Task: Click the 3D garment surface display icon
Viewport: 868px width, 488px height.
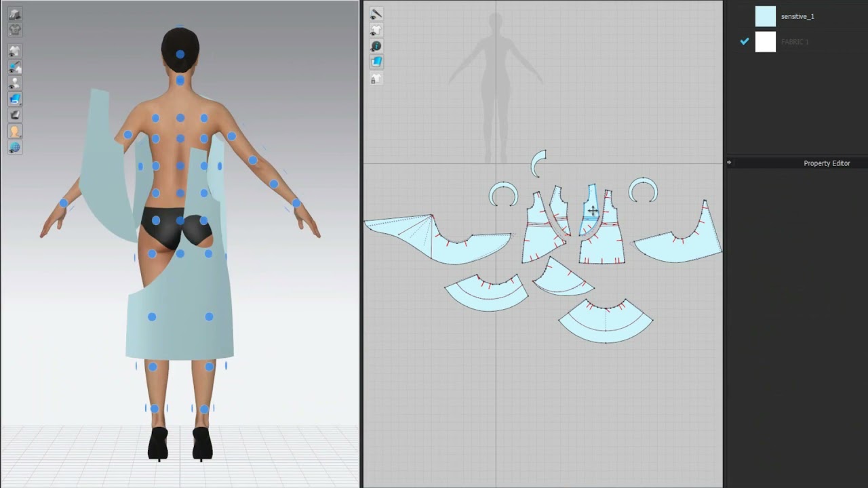Action: point(14,14)
